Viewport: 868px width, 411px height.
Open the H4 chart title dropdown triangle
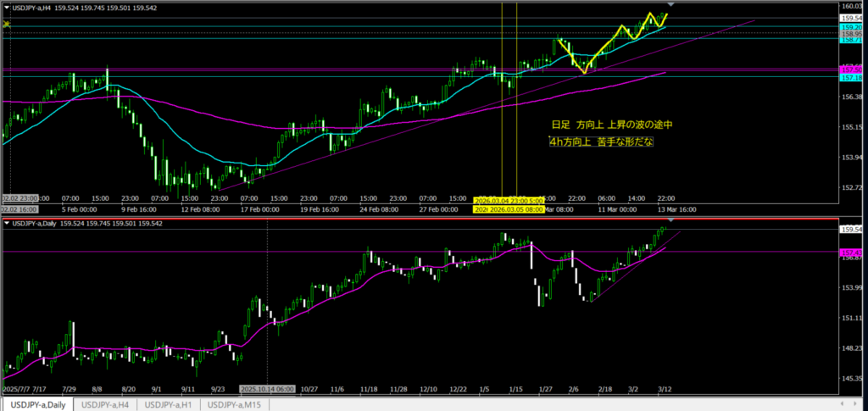coord(8,8)
